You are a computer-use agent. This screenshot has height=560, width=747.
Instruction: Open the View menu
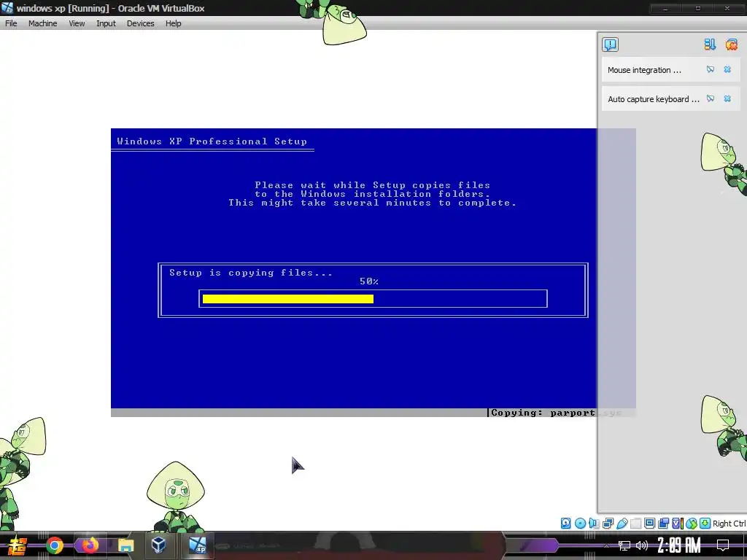[x=76, y=23]
